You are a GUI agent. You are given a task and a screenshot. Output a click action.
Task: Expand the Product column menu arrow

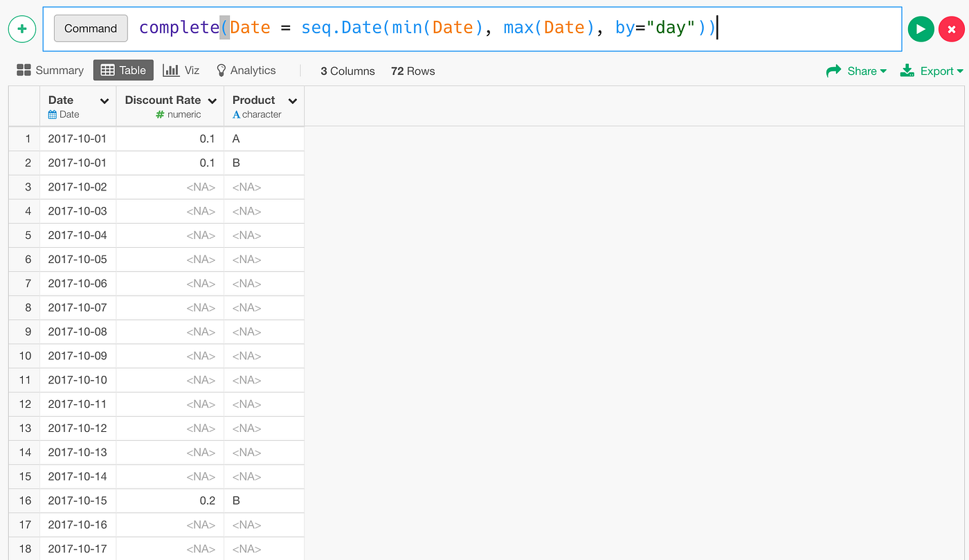[x=293, y=101]
